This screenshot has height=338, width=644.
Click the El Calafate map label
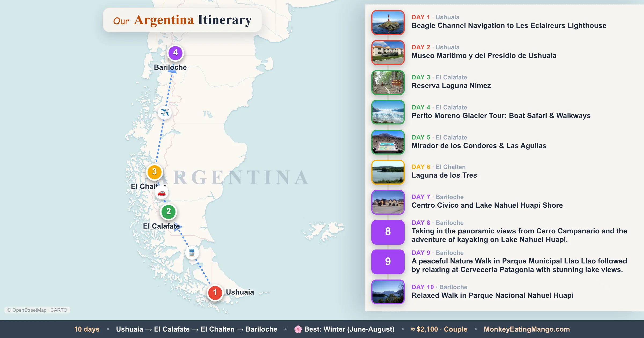coord(161,226)
